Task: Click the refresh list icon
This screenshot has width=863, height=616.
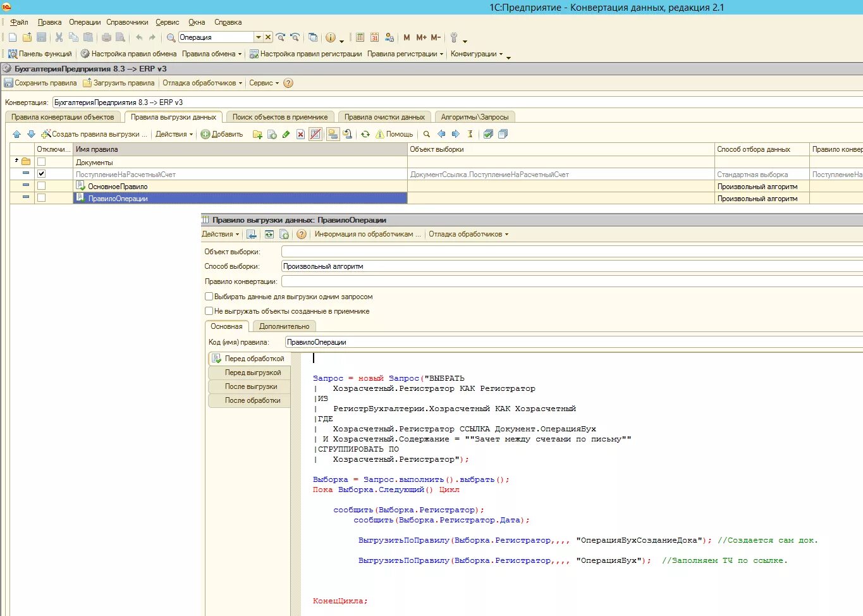Action: tap(365, 134)
